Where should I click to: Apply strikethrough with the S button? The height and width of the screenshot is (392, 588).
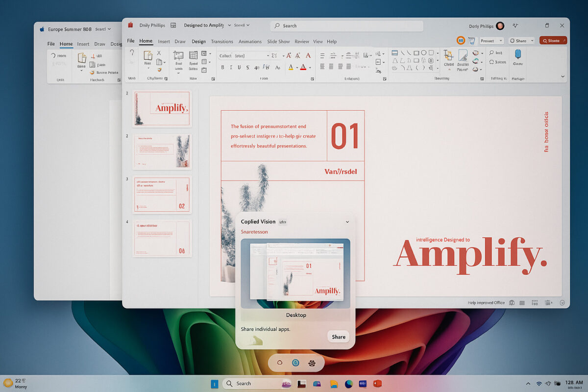[247, 67]
